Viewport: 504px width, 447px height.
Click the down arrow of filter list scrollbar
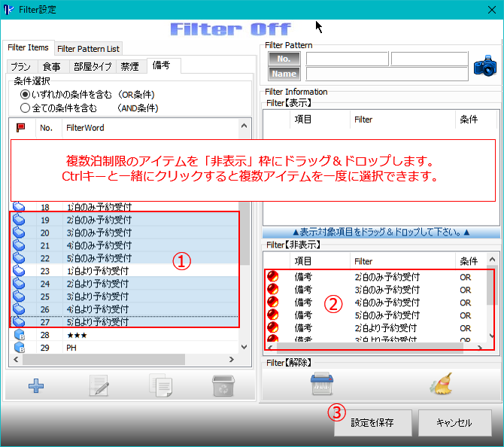click(243, 347)
